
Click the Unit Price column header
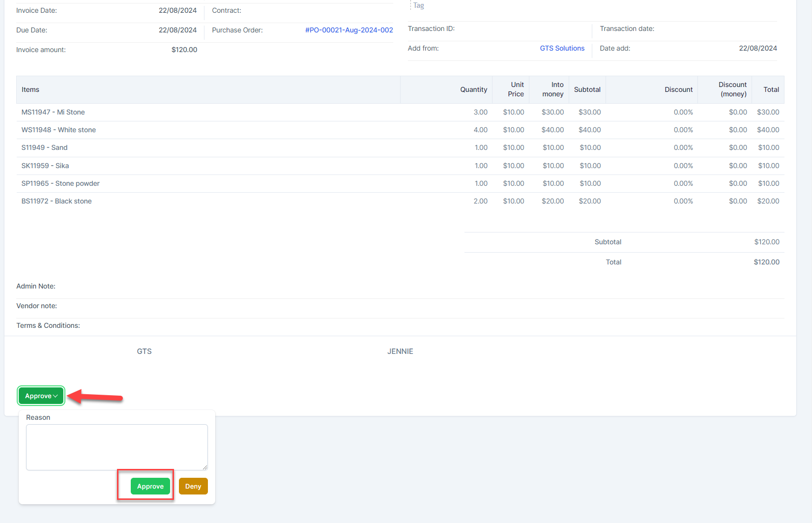point(516,89)
